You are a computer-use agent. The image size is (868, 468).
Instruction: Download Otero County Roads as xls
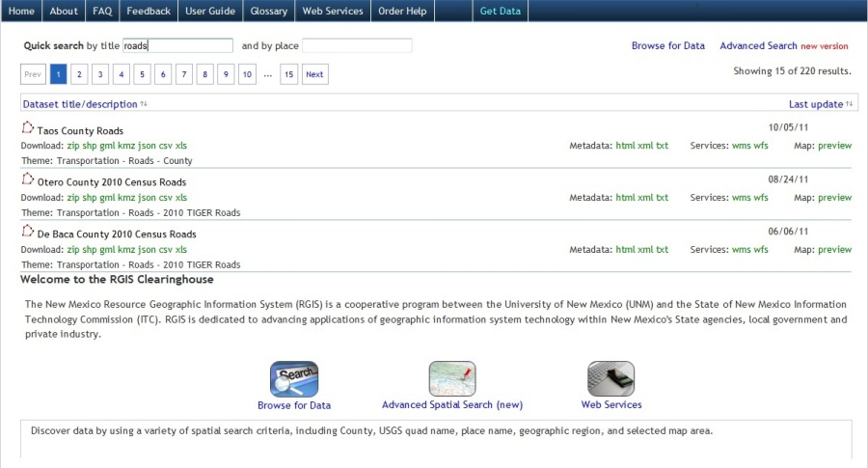181,198
